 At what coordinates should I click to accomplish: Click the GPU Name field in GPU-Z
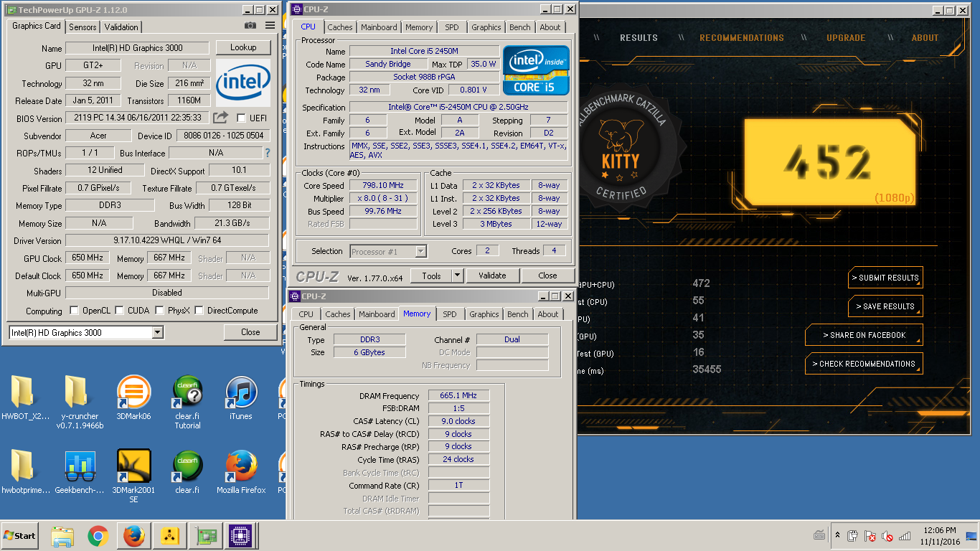[x=137, y=48]
